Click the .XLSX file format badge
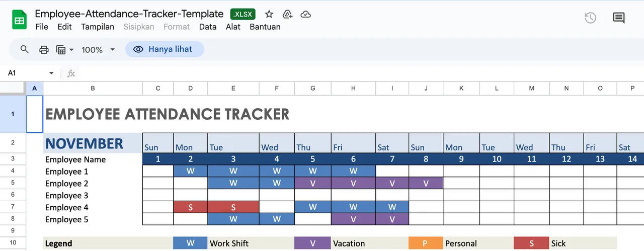 [x=243, y=14]
